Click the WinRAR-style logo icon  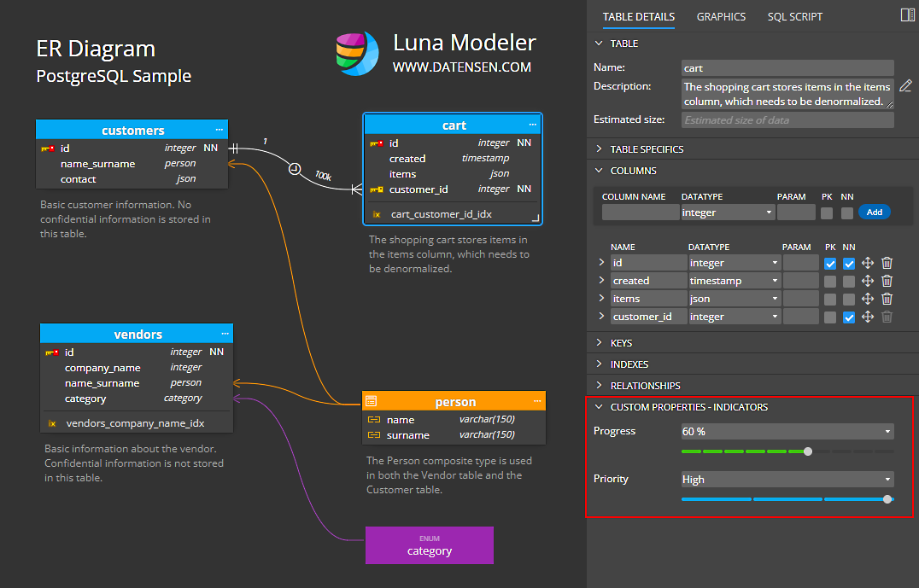pos(357,53)
